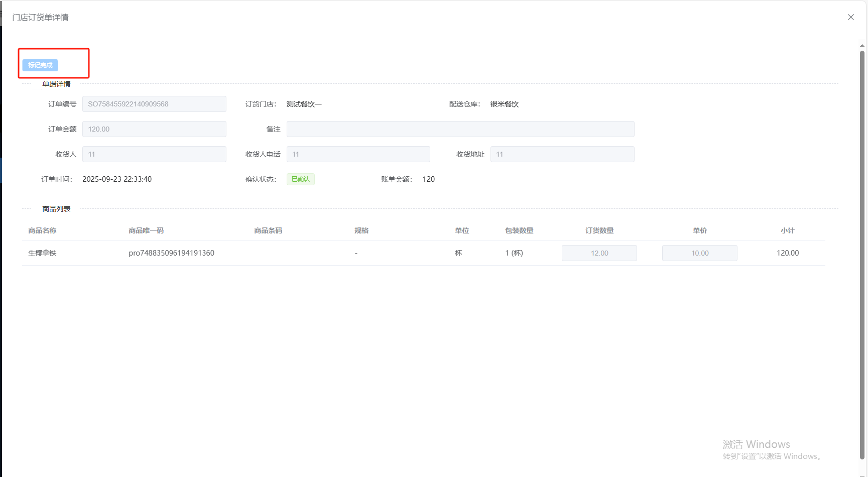Viewport: 868px width, 477px height.
Task: Click the 小计 column header
Action: pos(787,230)
